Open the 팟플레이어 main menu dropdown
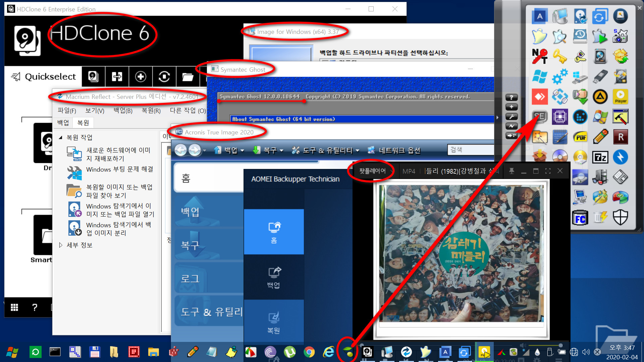This screenshot has width=644, height=362. click(x=373, y=171)
